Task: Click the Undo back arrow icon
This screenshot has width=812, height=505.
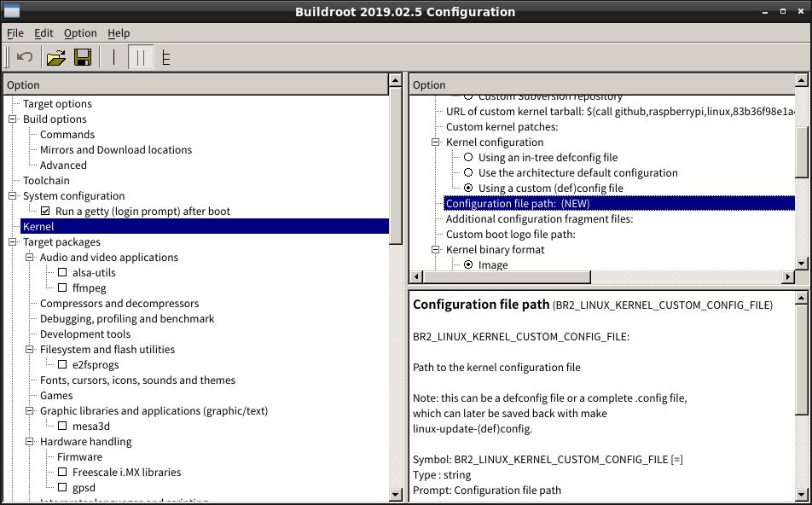Action: [x=25, y=57]
